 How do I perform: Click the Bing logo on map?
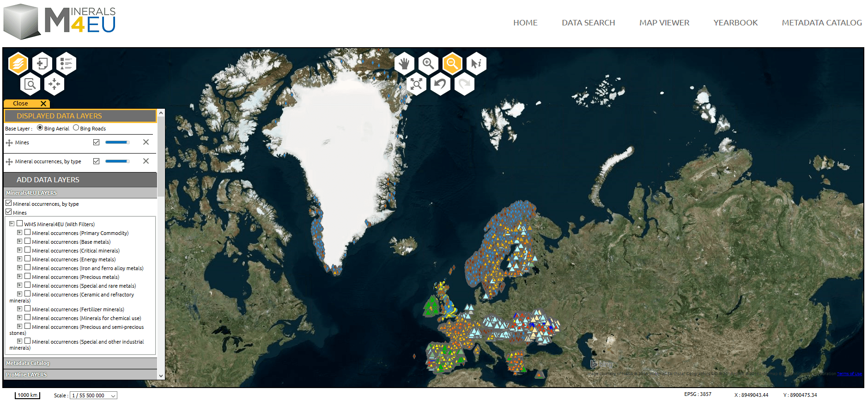pos(601,364)
